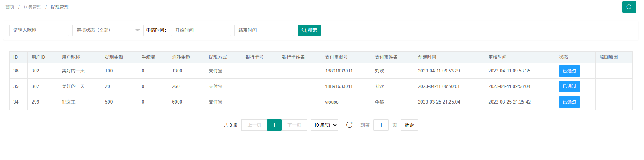The width and height of the screenshot is (644, 160).
Task: Click the 下一页 next page button
Action: click(294, 125)
